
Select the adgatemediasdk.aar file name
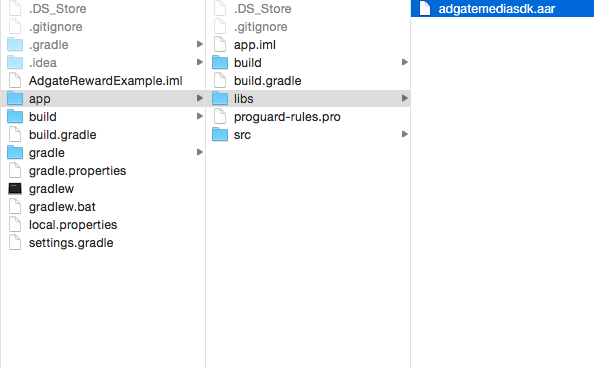(x=497, y=9)
